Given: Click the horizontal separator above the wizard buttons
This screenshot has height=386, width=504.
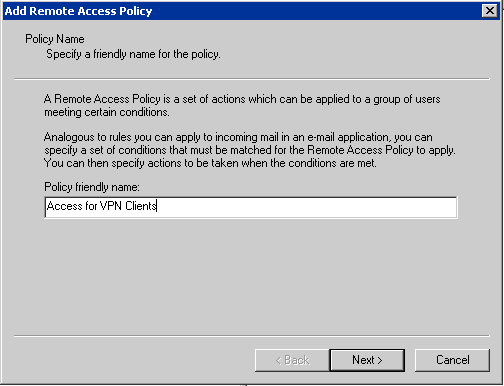Looking at the screenshot, I should coord(252,336).
